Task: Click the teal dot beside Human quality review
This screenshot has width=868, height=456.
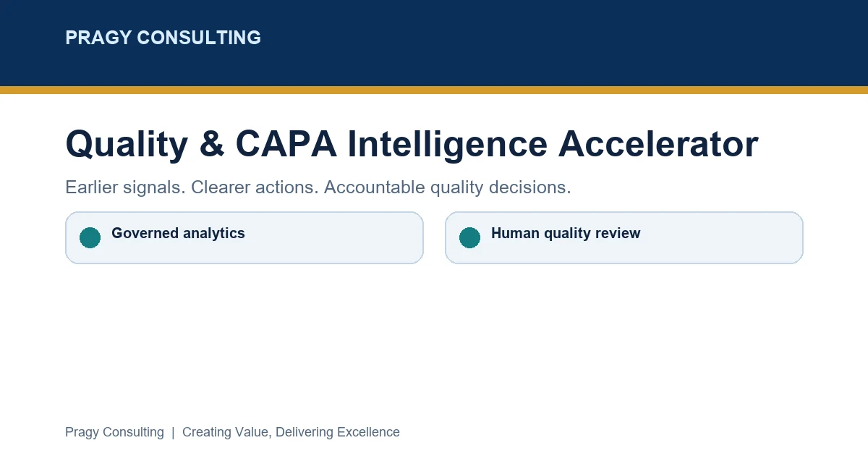Action: tap(469, 237)
